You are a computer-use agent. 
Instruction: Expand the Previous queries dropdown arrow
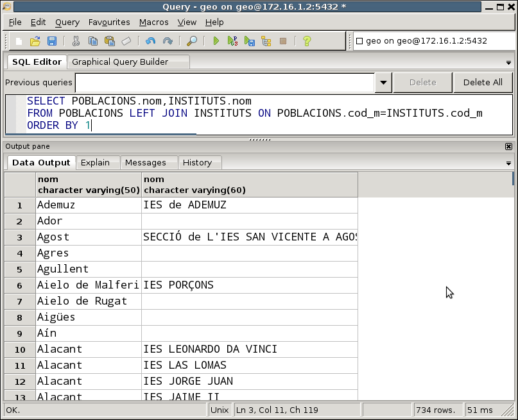click(383, 83)
